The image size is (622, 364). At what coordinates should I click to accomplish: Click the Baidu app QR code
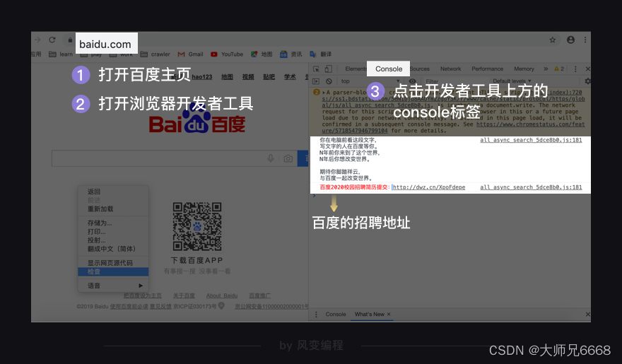pyautogui.click(x=197, y=226)
